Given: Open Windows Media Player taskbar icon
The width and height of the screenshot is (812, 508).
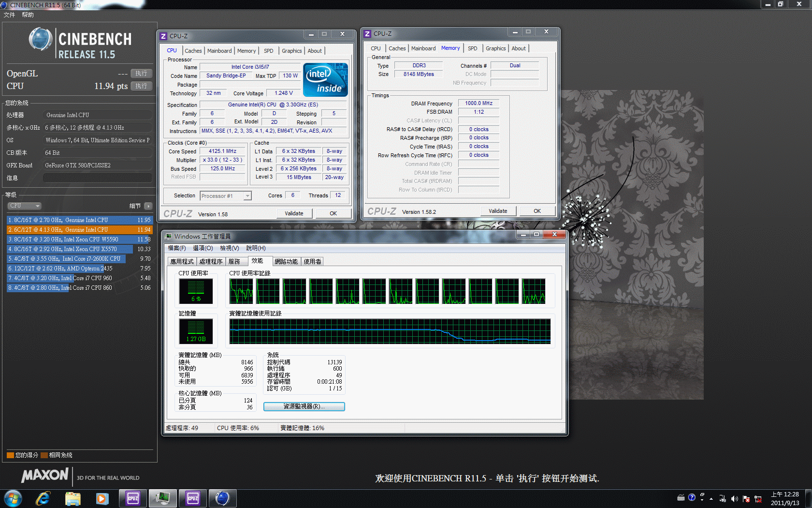Looking at the screenshot, I should click(102, 498).
